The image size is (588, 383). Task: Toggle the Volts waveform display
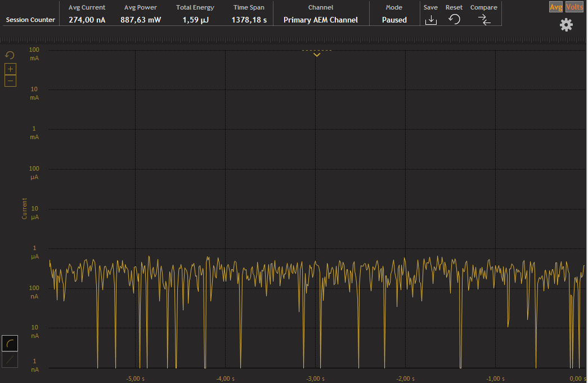574,7
